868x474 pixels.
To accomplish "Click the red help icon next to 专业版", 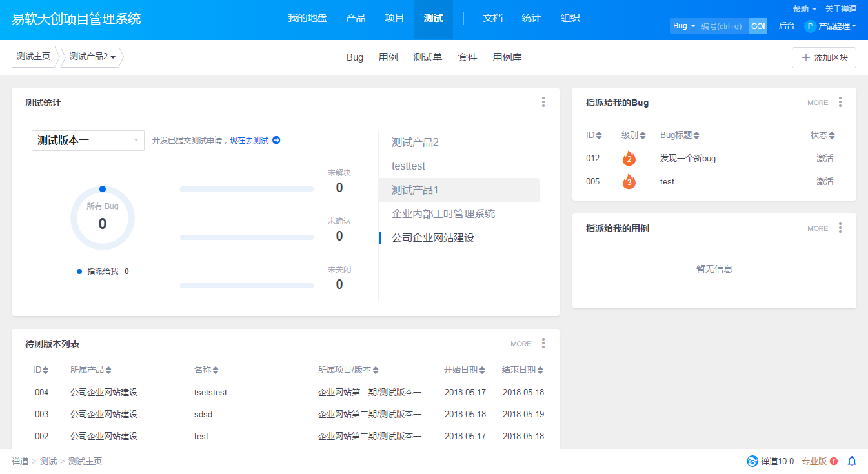I will (x=833, y=461).
